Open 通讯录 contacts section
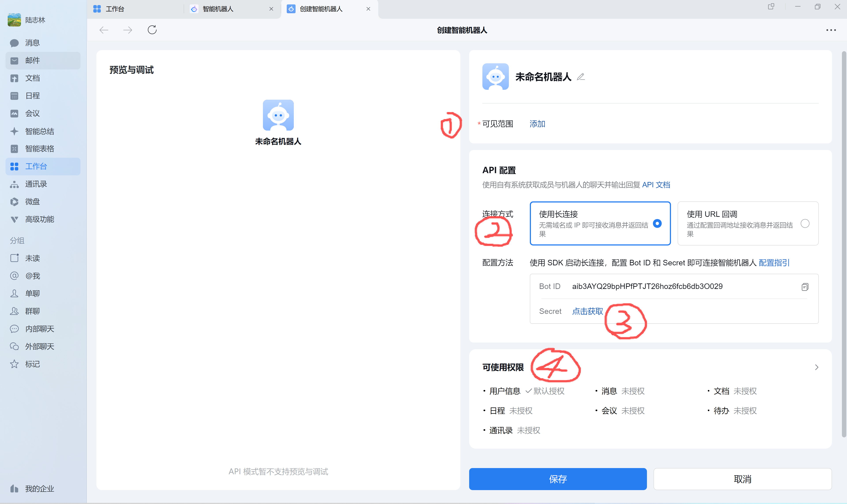This screenshot has height=504, width=847. point(43,184)
